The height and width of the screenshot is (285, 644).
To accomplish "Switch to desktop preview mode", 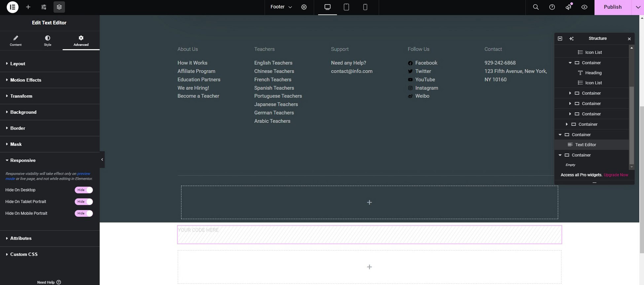I will tap(327, 7).
